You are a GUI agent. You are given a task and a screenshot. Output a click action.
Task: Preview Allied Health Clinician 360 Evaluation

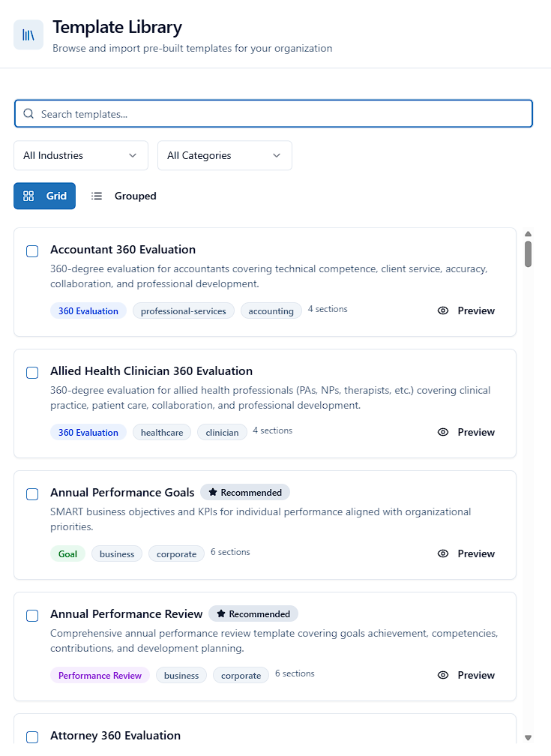[x=466, y=432]
